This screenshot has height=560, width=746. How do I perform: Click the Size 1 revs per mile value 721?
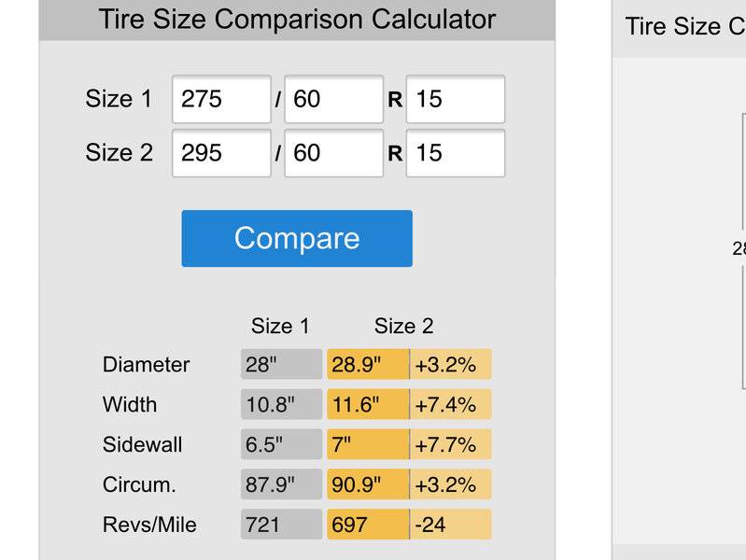click(282, 524)
